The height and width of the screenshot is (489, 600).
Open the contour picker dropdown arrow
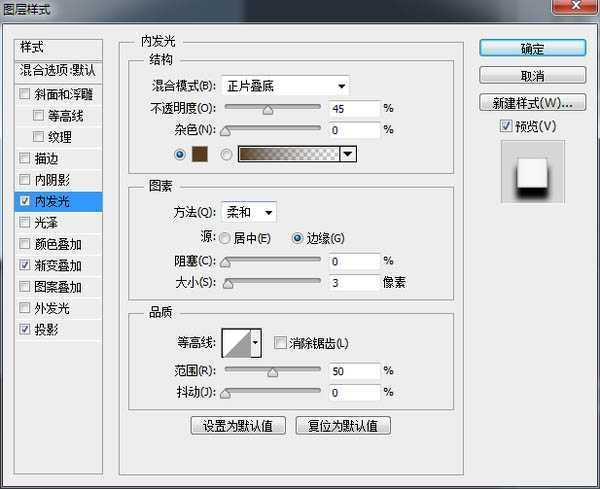point(256,343)
